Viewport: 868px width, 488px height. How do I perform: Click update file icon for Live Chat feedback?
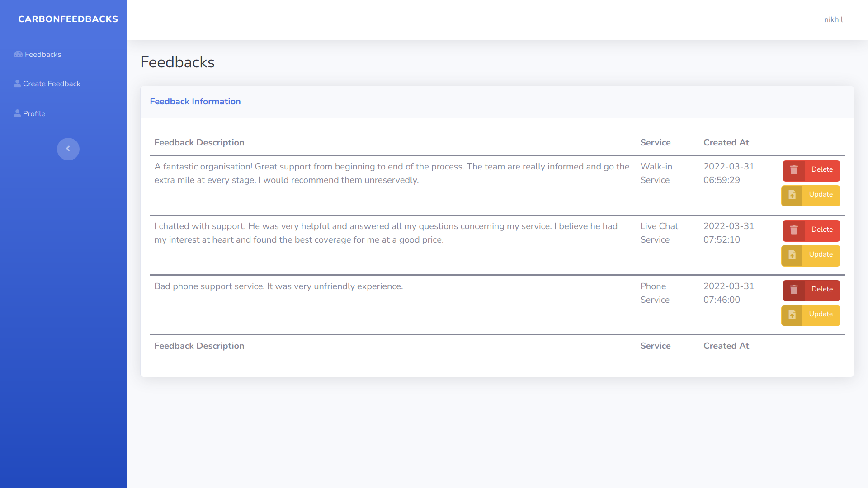tap(792, 255)
